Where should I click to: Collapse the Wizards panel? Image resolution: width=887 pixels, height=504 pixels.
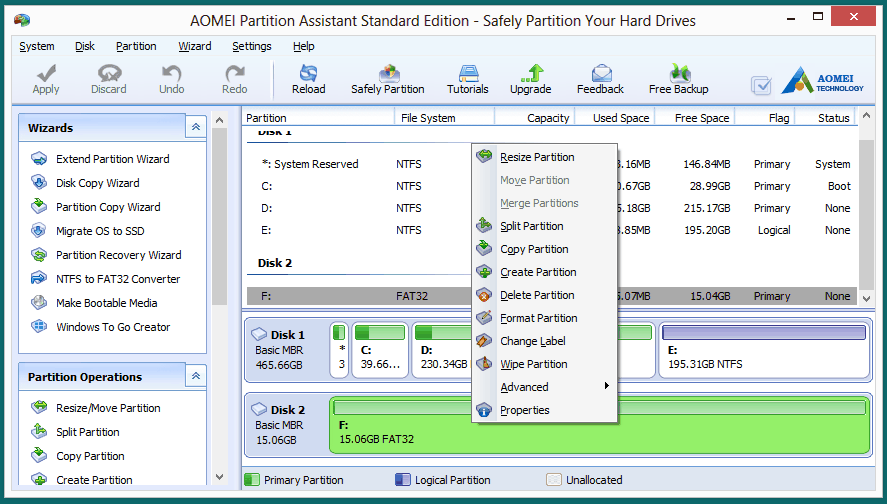pos(196,127)
